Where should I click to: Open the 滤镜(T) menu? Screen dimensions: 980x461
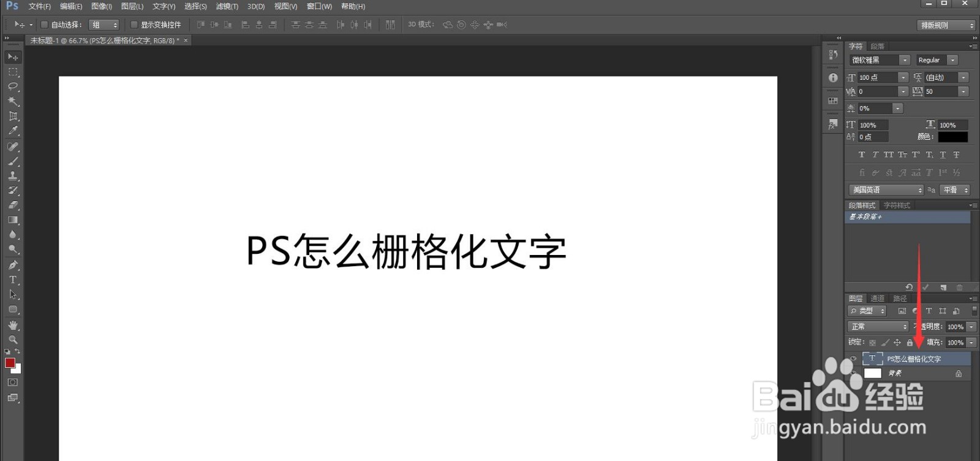point(227,6)
